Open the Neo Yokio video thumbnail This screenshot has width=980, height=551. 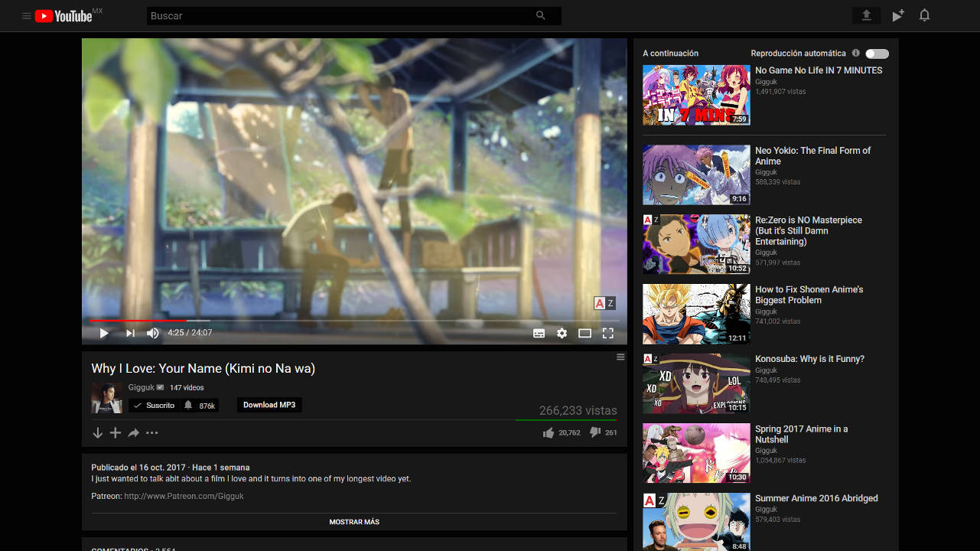tap(696, 175)
